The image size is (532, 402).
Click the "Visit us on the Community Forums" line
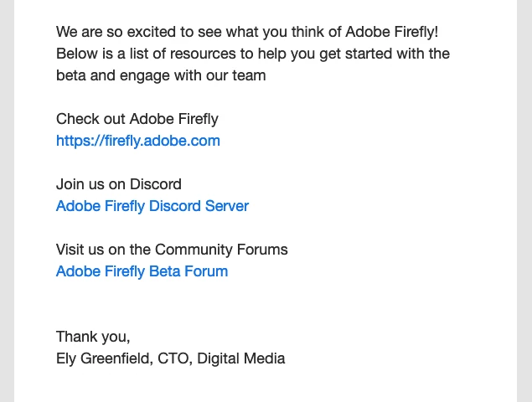tap(171, 250)
